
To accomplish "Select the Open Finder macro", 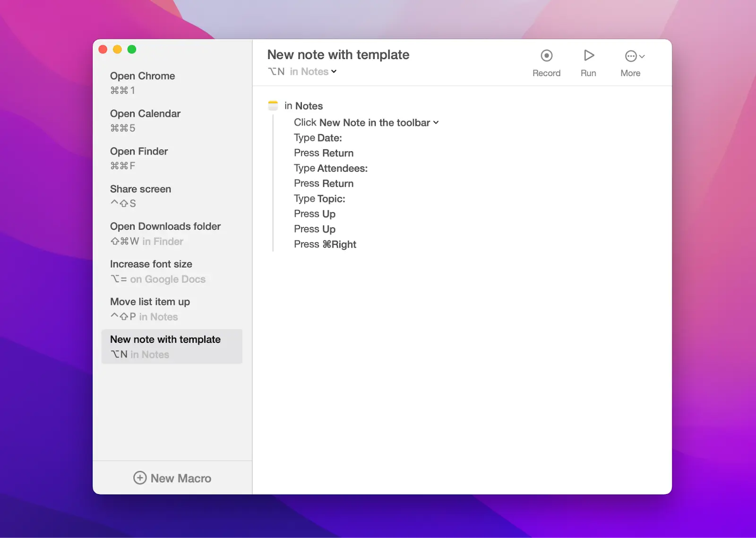I will coord(172,158).
